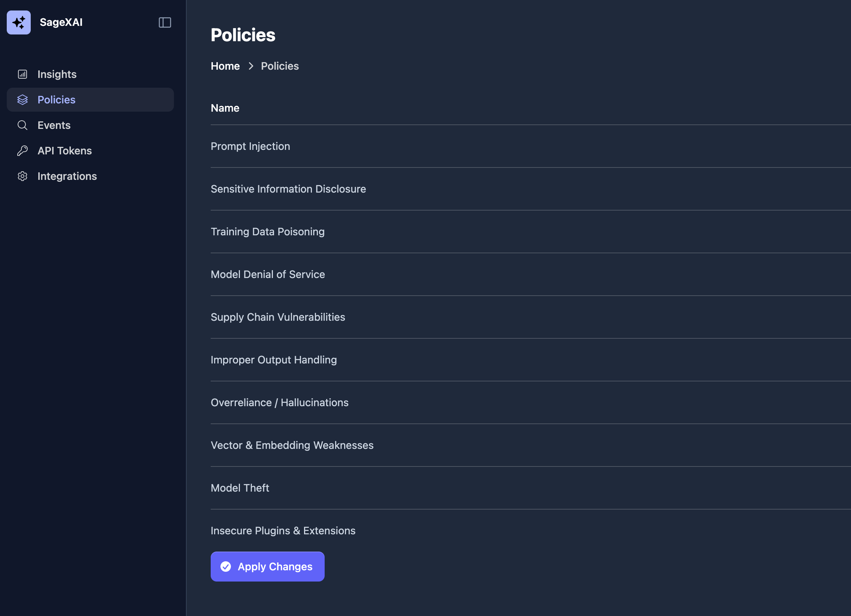Click the Policies layers icon
The image size is (851, 616).
[22, 100]
